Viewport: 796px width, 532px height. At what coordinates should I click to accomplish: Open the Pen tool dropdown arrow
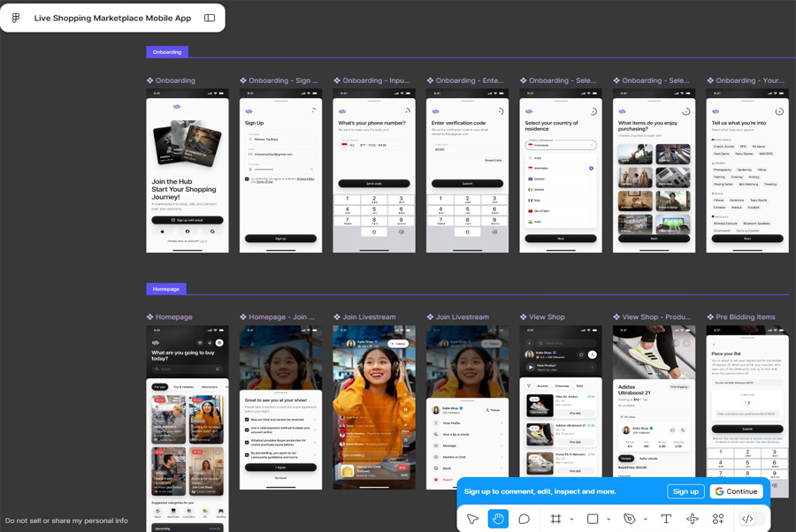(646, 519)
